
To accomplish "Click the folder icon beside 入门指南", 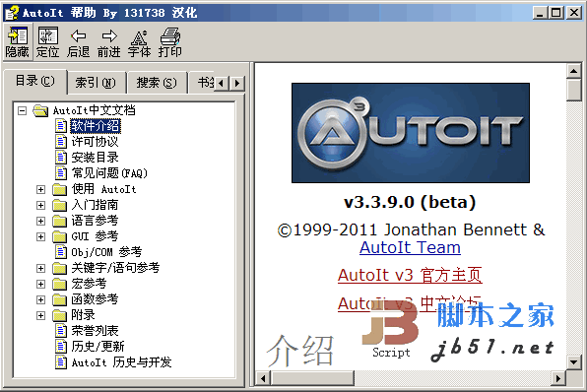I will click(59, 205).
